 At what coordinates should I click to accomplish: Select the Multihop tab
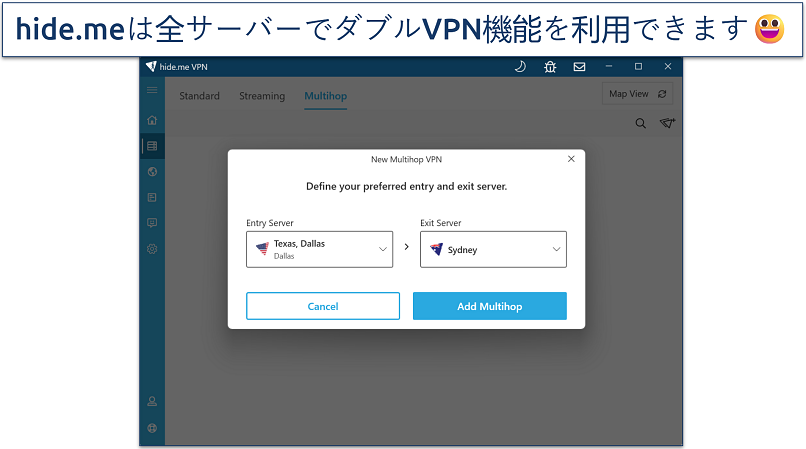(x=325, y=96)
